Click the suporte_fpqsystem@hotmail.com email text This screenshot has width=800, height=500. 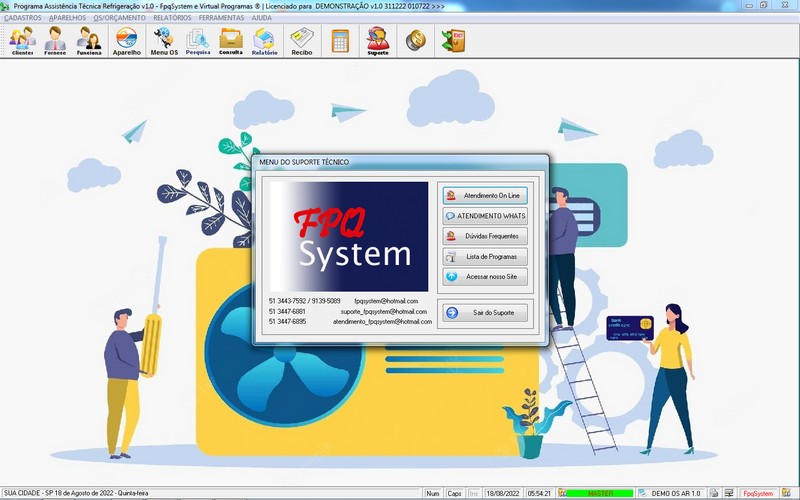coord(384,311)
